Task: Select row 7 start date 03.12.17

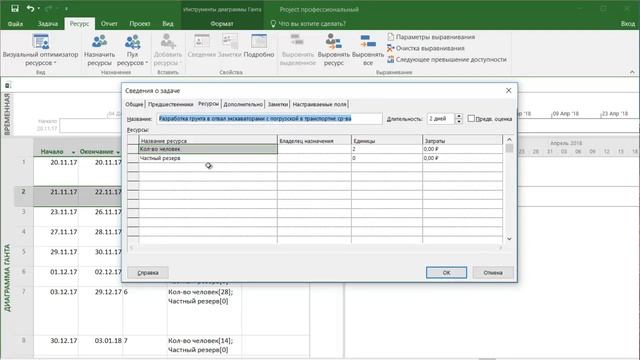Action: coord(64,292)
